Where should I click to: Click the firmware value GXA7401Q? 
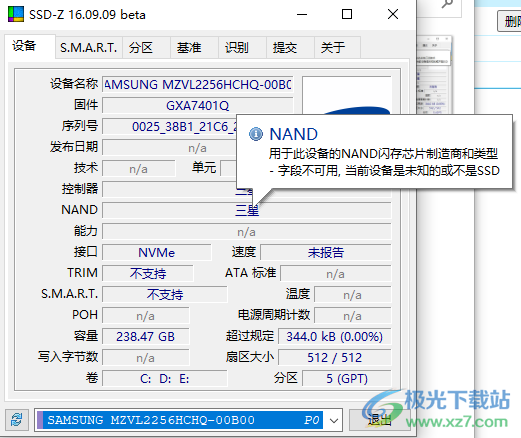click(198, 106)
